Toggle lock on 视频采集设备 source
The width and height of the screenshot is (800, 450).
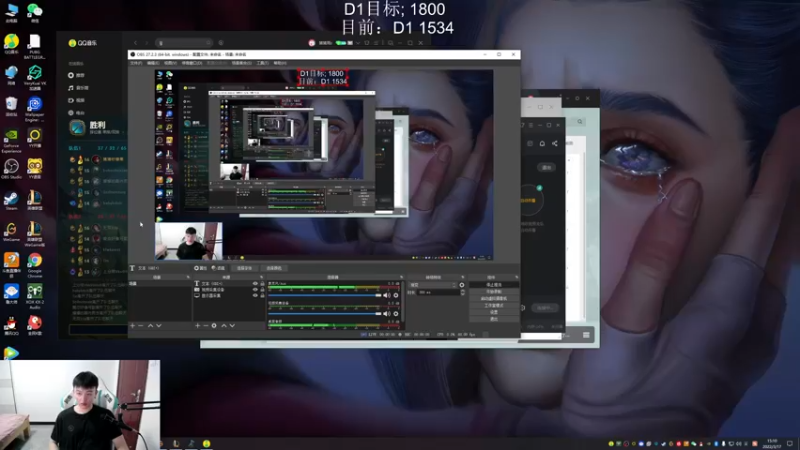coord(262,290)
